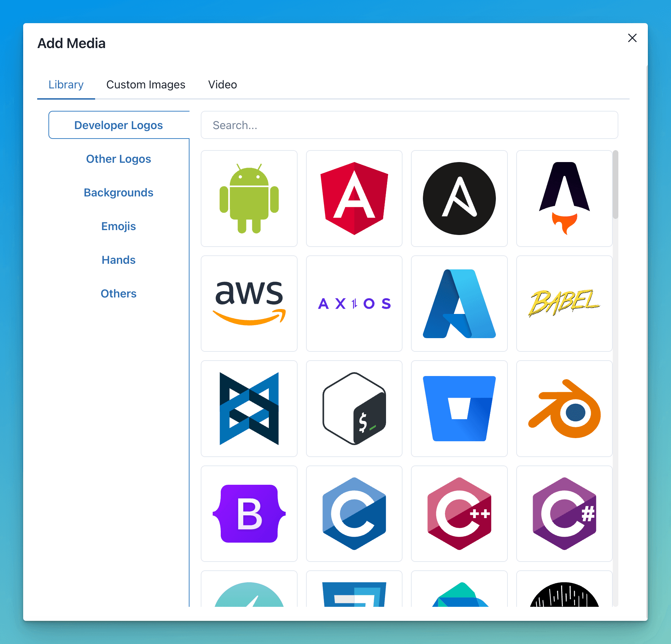Open the Custom Images tab
This screenshot has height=644, width=671.
click(x=146, y=85)
